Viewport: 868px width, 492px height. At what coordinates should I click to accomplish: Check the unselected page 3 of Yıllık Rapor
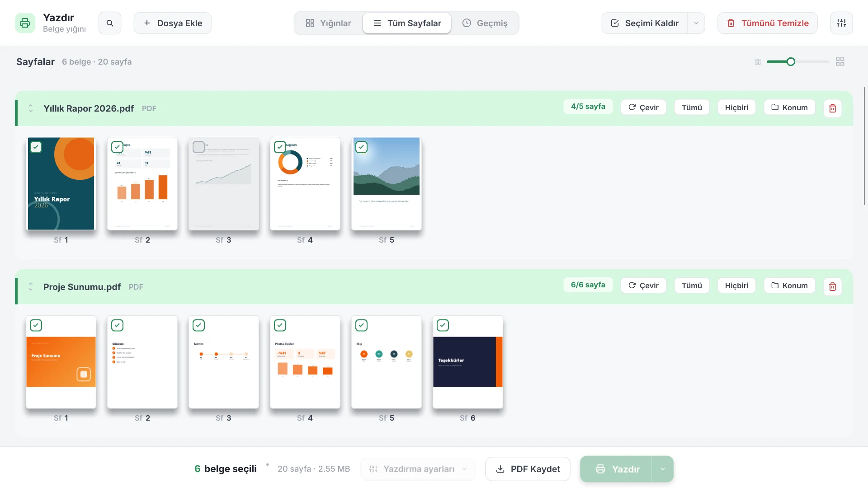pyautogui.click(x=198, y=147)
